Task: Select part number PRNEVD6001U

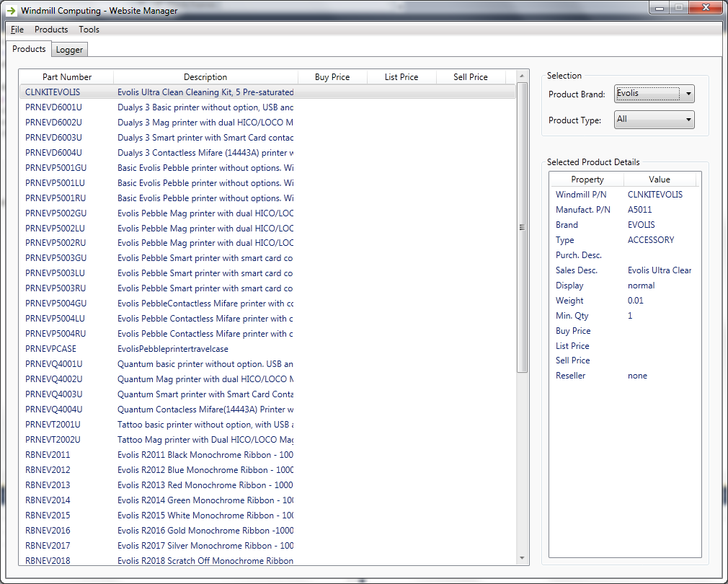Action: pos(53,107)
